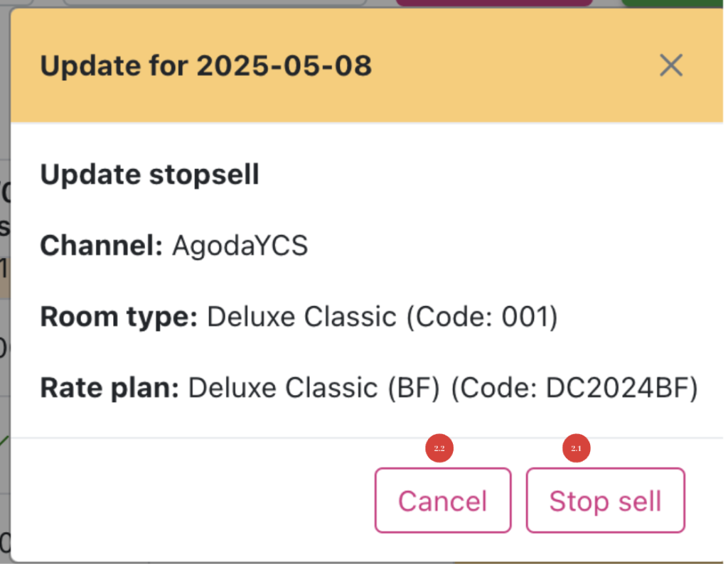Click the maroon button behind the dialog

[493, 3]
